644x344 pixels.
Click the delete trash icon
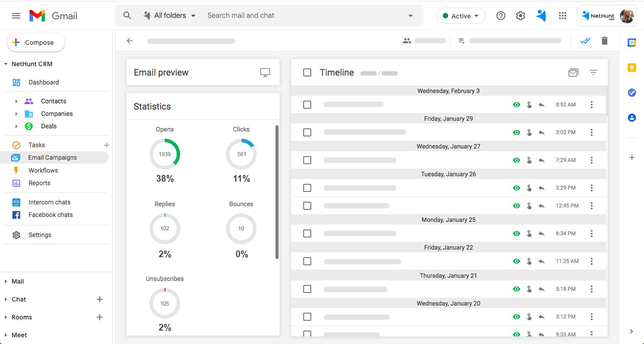605,41
